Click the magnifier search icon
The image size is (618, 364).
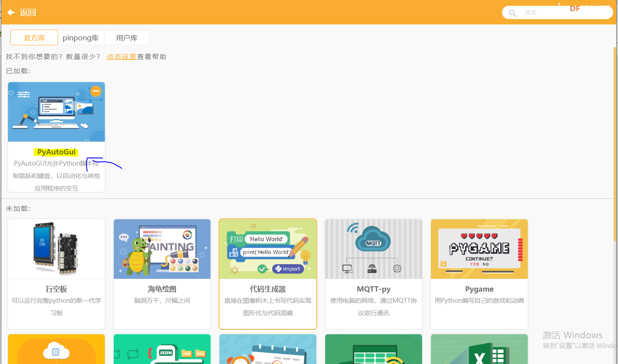pyautogui.click(x=512, y=13)
